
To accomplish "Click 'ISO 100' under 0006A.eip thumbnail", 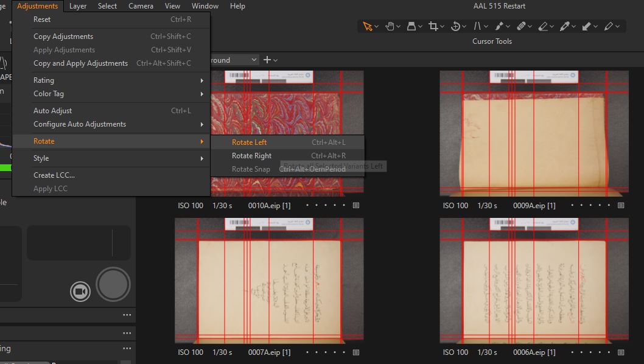I will [455, 352].
